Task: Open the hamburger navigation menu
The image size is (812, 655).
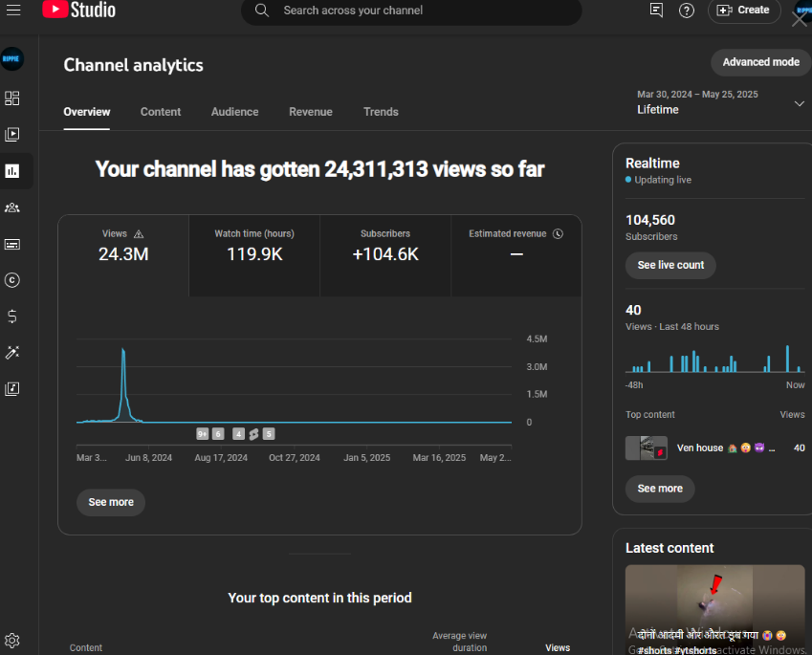Action: (13, 10)
